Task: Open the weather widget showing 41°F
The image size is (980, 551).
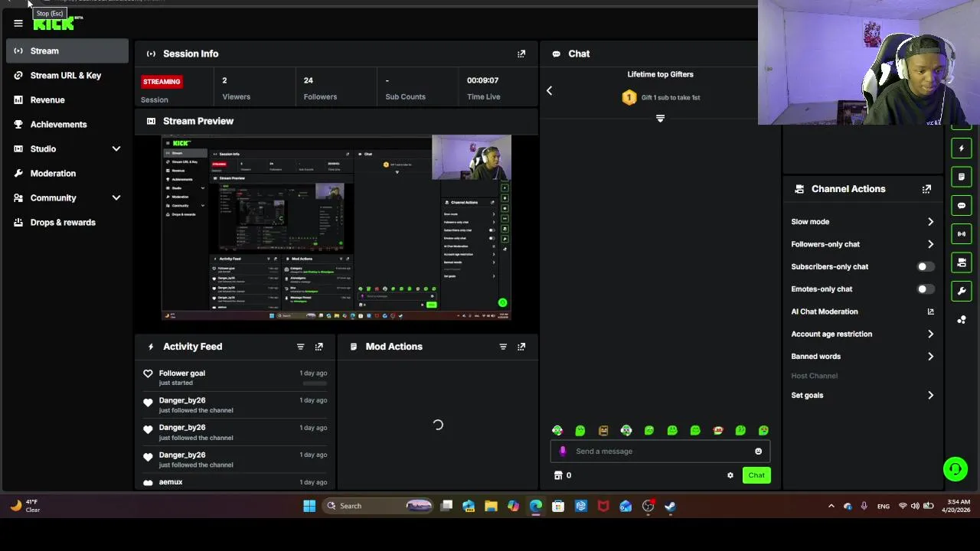Action: [24, 506]
